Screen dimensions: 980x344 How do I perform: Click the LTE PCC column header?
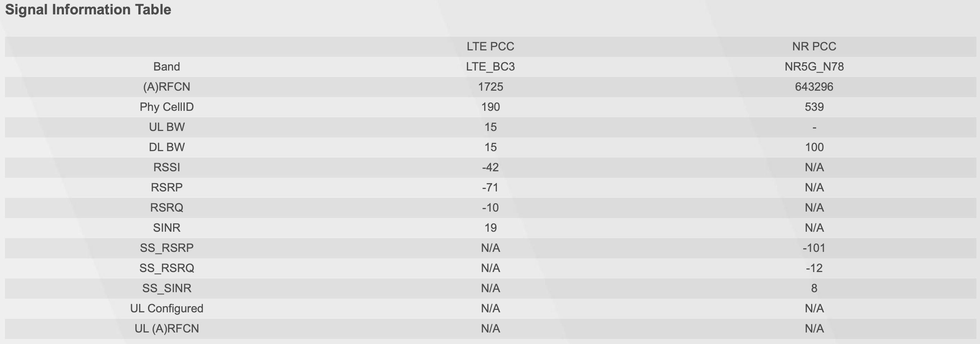[x=490, y=46]
